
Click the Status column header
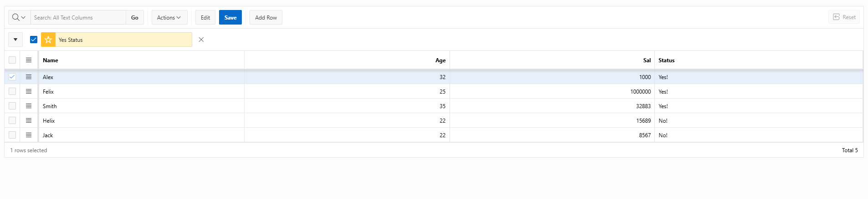click(666, 60)
